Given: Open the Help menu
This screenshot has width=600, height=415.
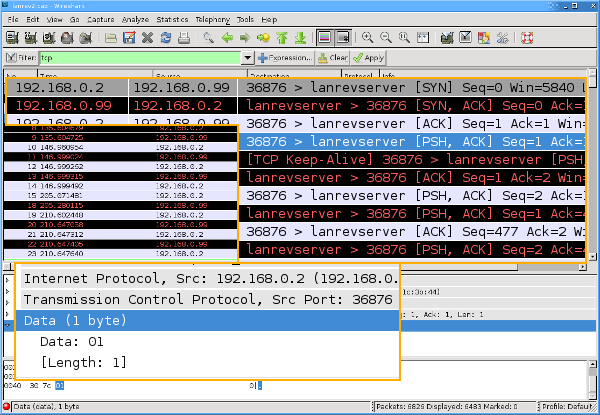Looking at the screenshot, I should [x=269, y=20].
